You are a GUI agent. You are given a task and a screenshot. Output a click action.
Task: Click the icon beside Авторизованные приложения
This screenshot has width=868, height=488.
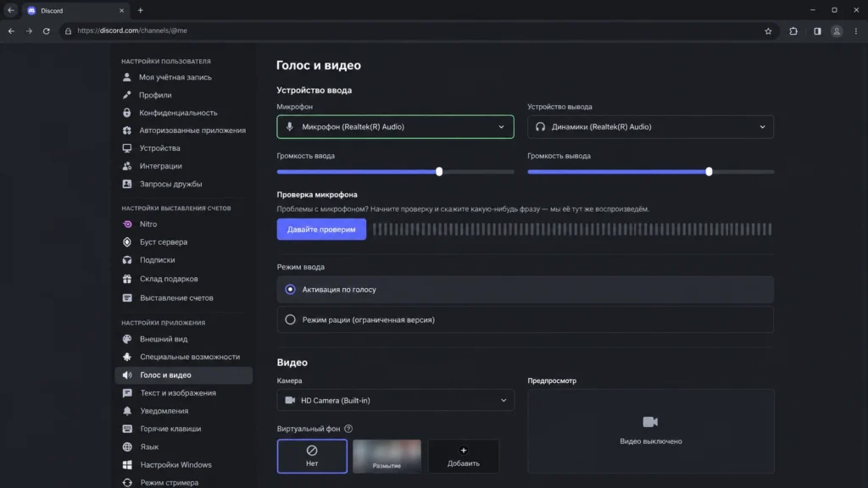(127, 130)
